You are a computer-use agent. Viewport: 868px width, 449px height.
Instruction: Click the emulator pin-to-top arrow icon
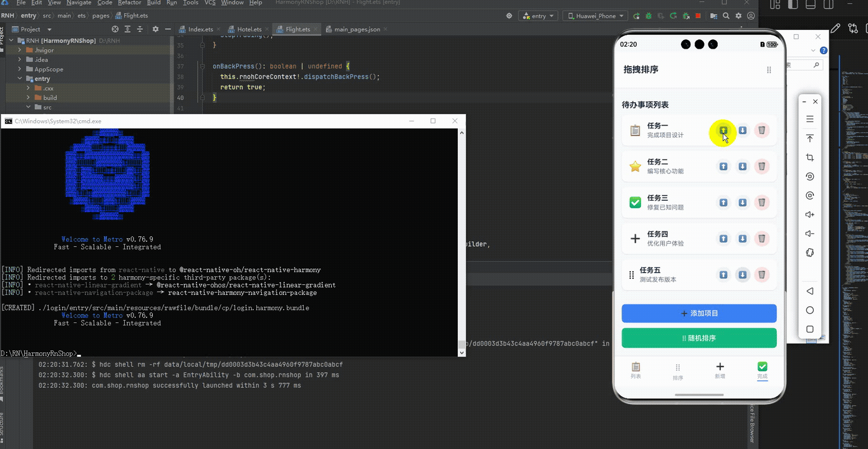coord(810,138)
